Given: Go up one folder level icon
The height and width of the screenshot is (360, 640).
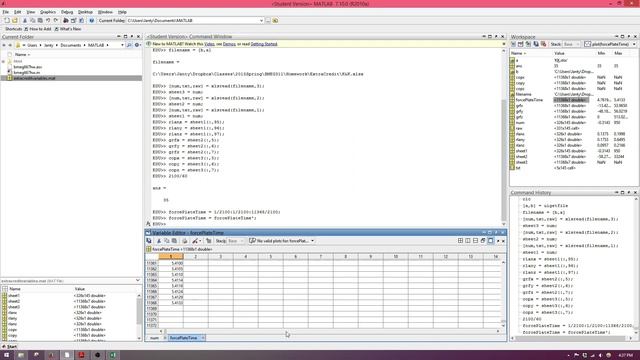Looking at the screenshot, I should [x=276, y=20].
